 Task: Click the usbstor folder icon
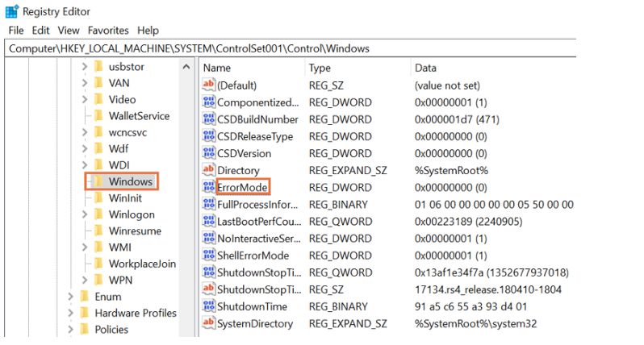98,66
